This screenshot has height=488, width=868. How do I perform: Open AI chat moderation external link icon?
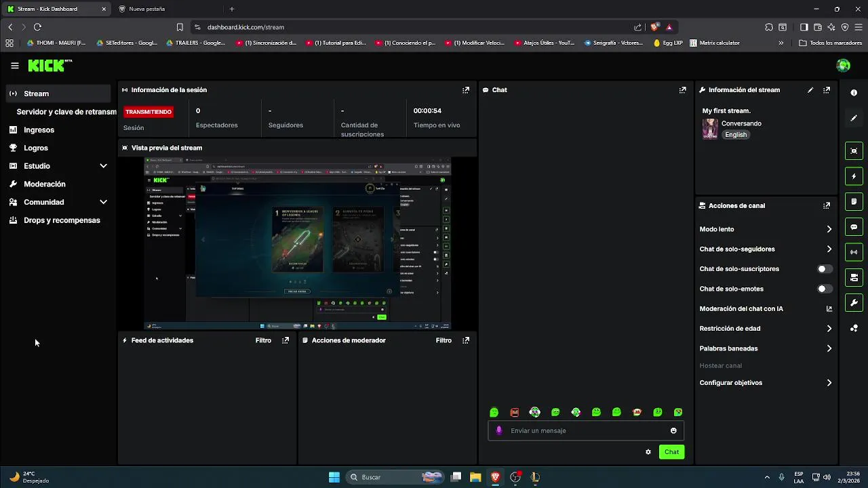point(829,308)
